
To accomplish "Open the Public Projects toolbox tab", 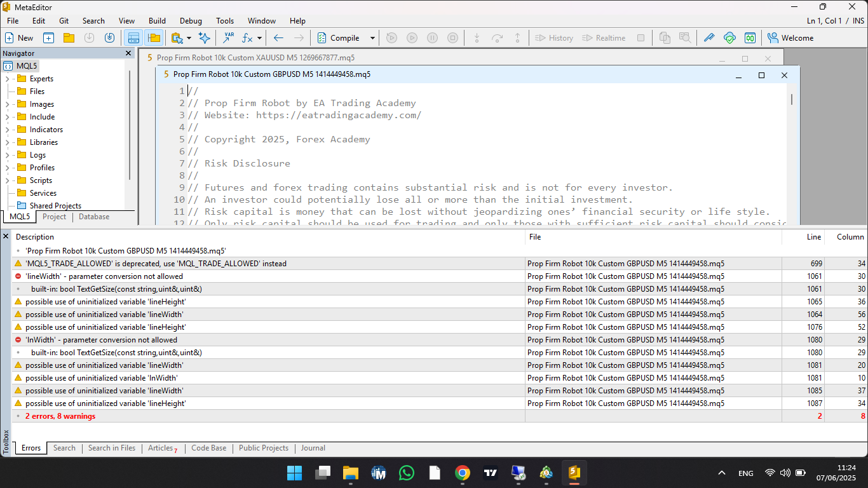I will tap(264, 448).
